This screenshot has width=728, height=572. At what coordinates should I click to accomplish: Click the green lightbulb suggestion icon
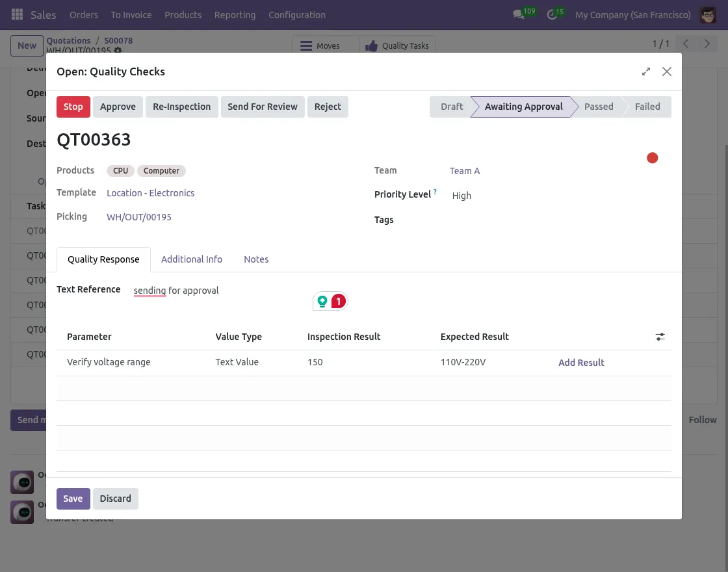coord(322,302)
